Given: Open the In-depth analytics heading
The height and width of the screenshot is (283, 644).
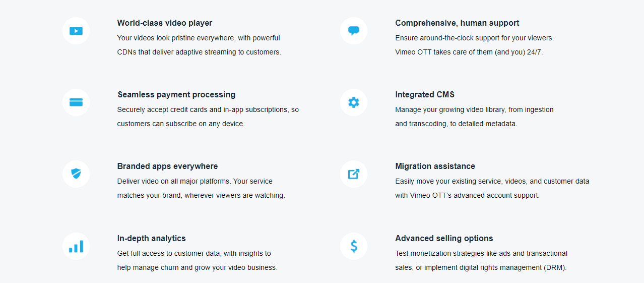Looking at the screenshot, I should coord(151,238).
